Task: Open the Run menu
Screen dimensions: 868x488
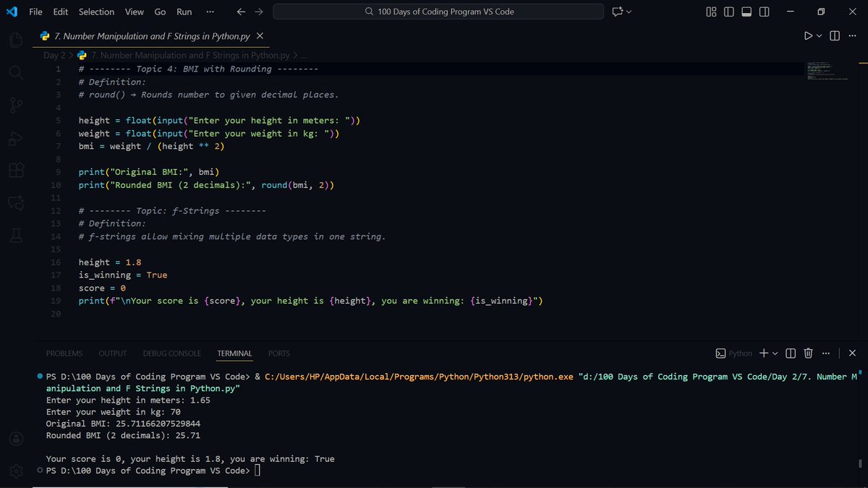Action: [184, 12]
